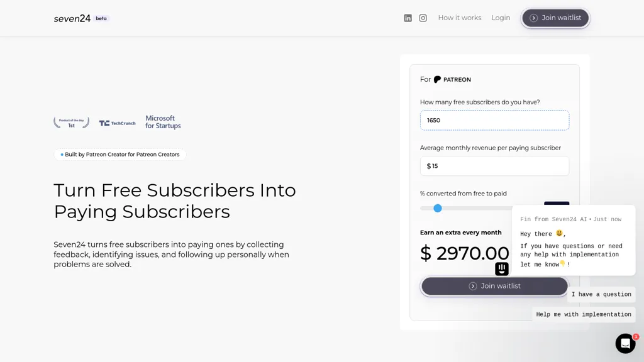Click the free-to-paid conversion slider handle
The width and height of the screenshot is (644, 362).
(438, 209)
